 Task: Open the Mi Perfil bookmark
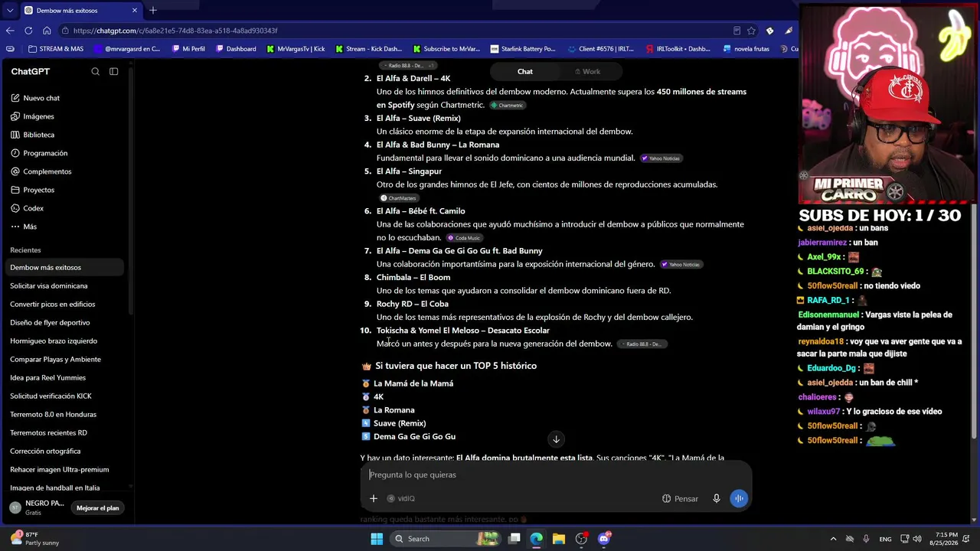coord(188,49)
